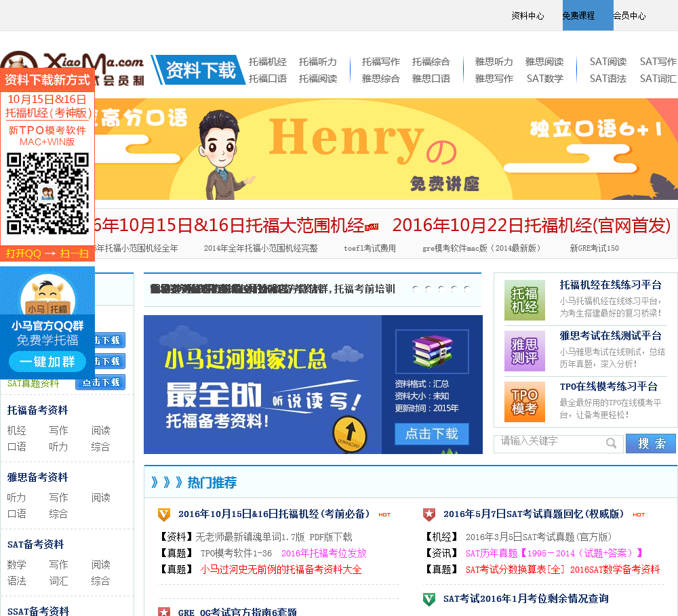678x616 pixels.
Task: Select the third carousel dot indicator
Action: pyautogui.click(x=441, y=289)
